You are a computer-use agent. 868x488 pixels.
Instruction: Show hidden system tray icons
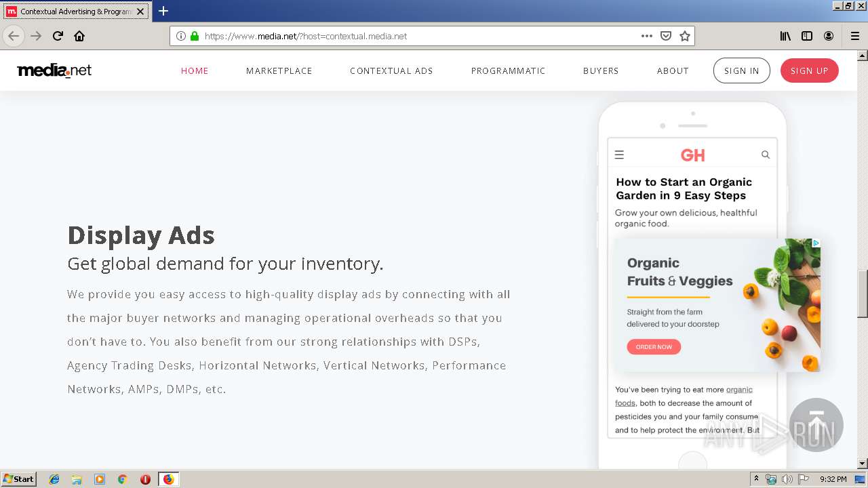(x=756, y=479)
